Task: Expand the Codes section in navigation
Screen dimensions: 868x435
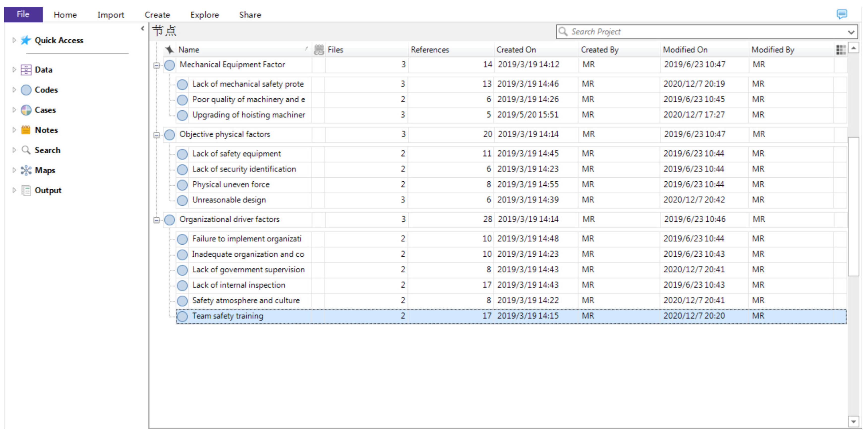Action: point(14,90)
